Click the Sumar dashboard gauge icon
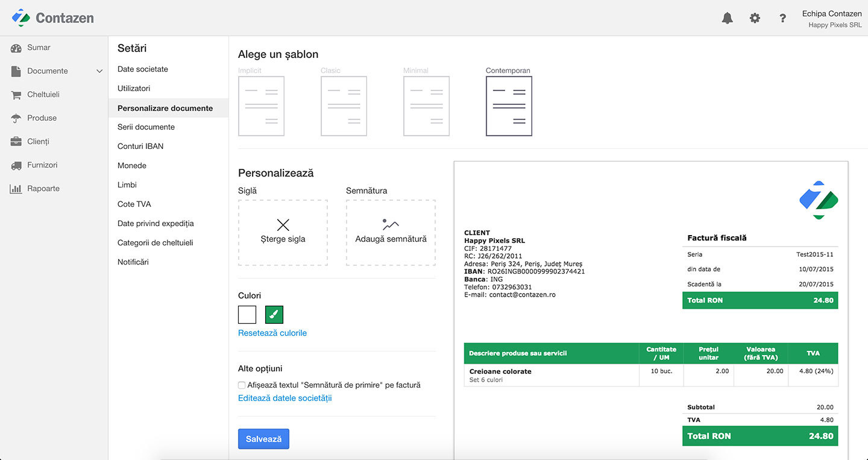This screenshot has width=868, height=460. click(x=16, y=48)
